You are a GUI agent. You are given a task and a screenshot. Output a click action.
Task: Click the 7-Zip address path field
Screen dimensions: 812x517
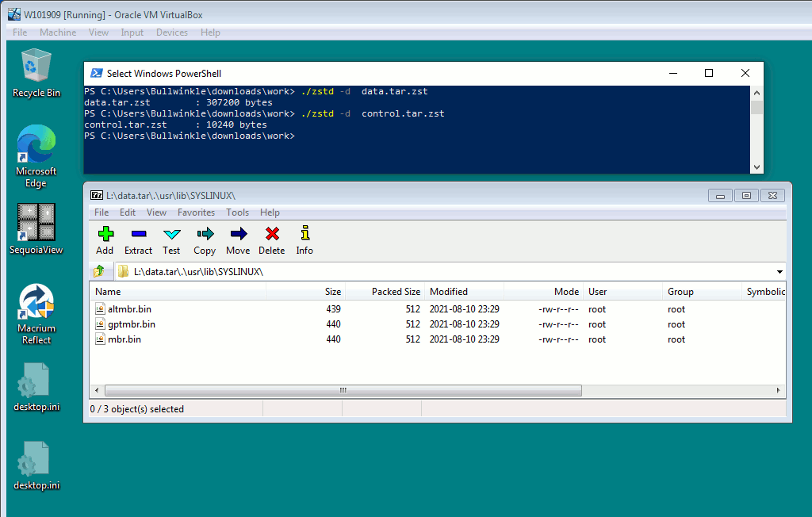point(450,271)
